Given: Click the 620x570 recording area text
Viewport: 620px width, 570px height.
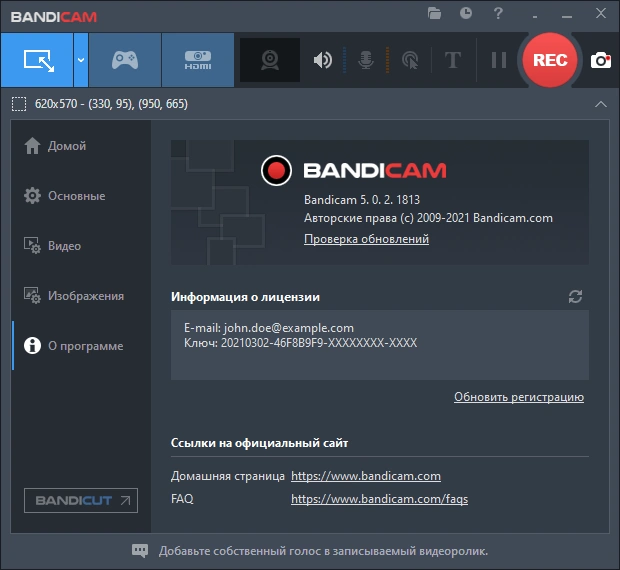Looking at the screenshot, I should point(111,104).
